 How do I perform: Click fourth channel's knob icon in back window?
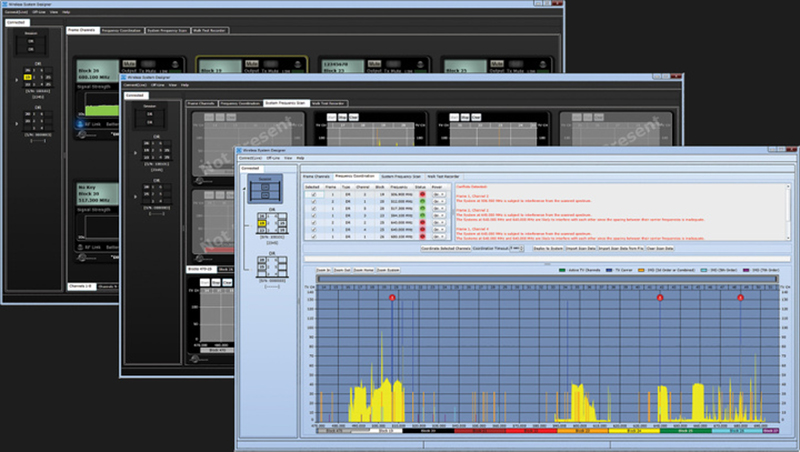point(542,64)
